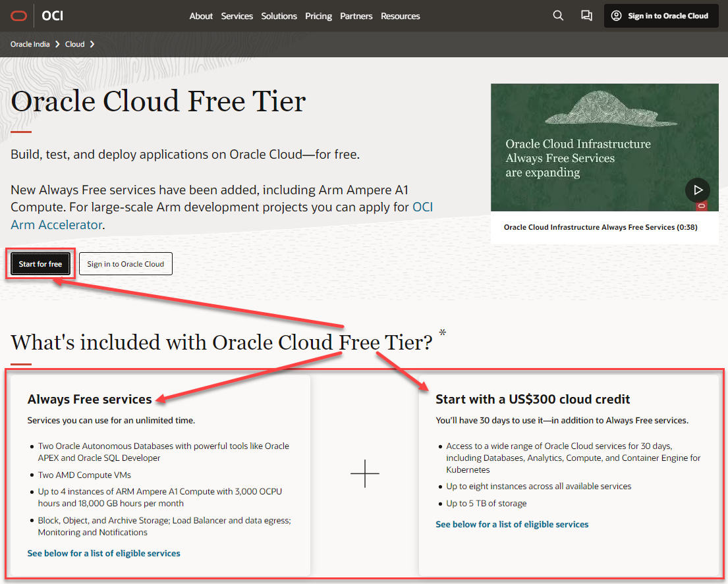Open video thumbnail Always Free Services expanding
Viewport: 728px width, 584px height.
(x=605, y=147)
